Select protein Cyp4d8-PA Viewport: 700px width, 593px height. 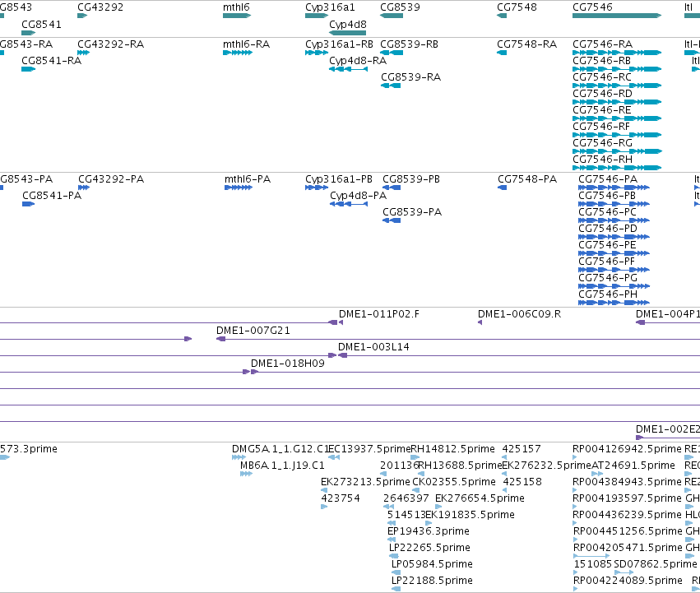[358, 196]
